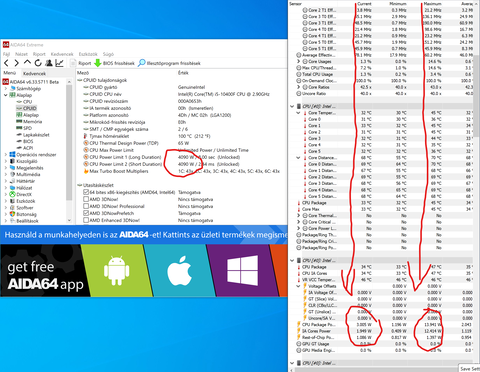Expand the Számítógép tree node
480x372 pixels.
(6, 88)
